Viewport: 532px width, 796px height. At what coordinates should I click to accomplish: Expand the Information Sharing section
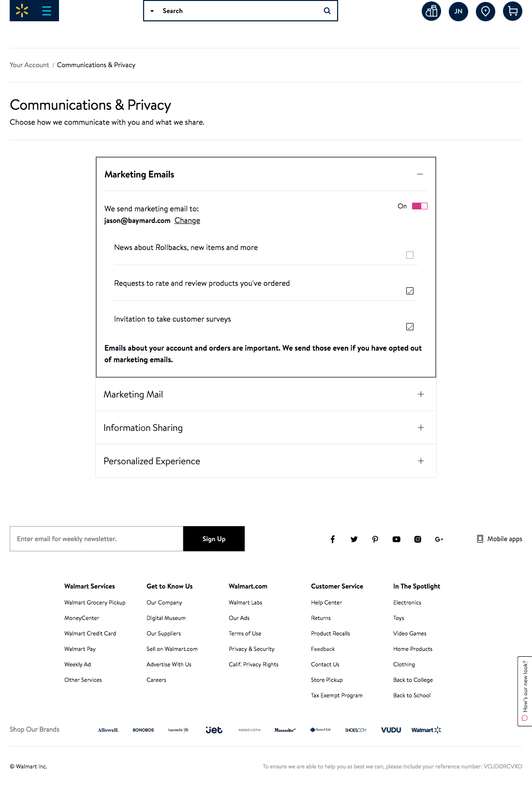tap(421, 427)
